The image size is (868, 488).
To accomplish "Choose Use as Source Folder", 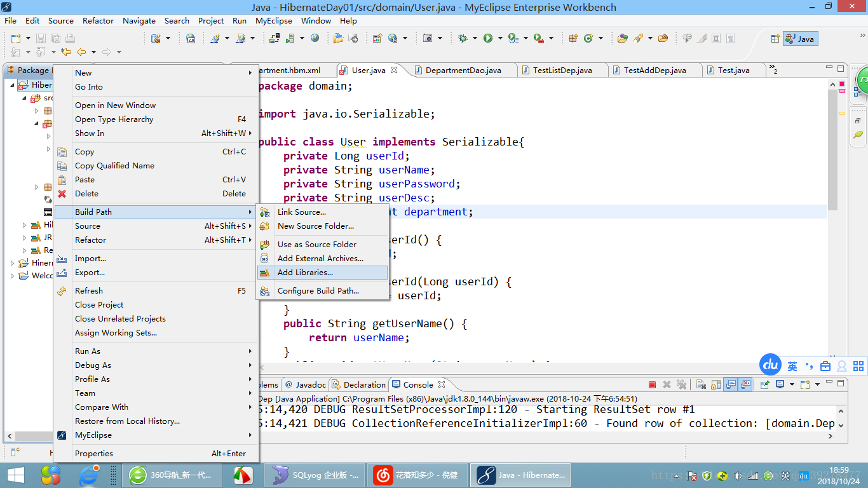I will [322, 245].
